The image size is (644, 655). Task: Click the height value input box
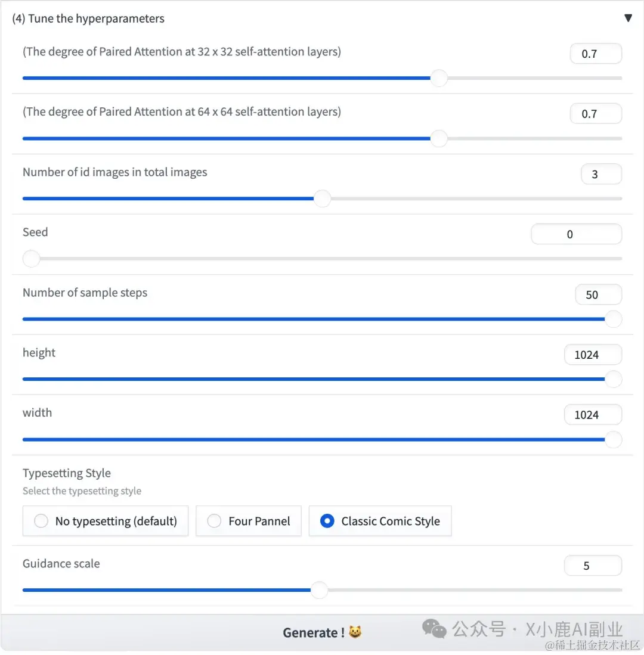(x=593, y=355)
